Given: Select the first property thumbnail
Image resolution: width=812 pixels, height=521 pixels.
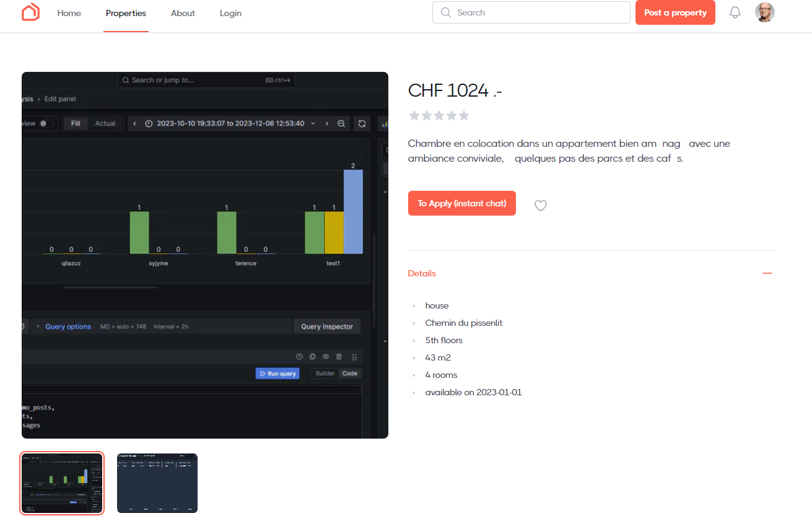Looking at the screenshot, I should [62, 483].
